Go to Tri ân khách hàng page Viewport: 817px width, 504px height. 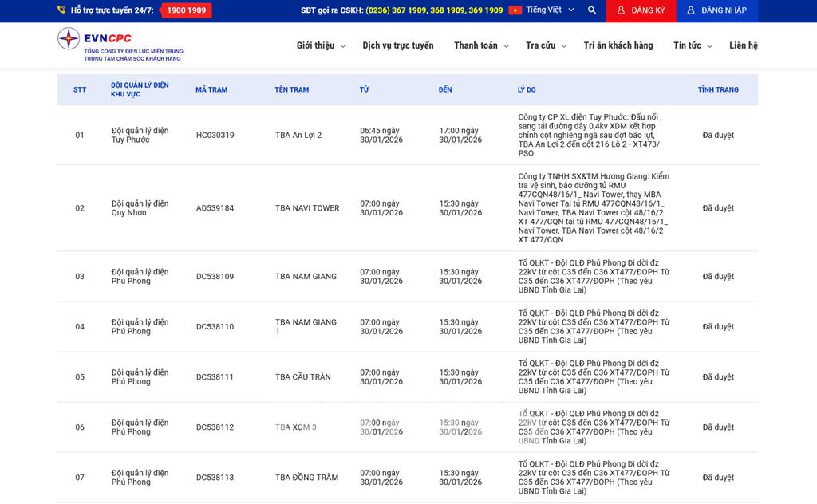[618, 45]
